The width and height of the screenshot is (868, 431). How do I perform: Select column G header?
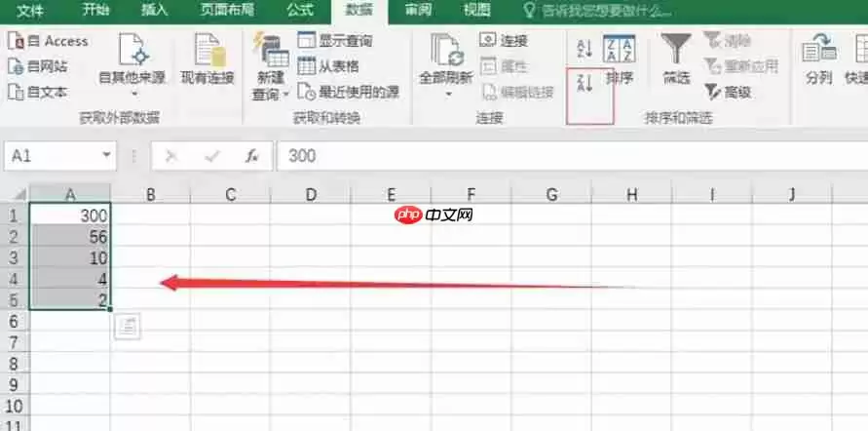pyautogui.click(x=551, y=194)
